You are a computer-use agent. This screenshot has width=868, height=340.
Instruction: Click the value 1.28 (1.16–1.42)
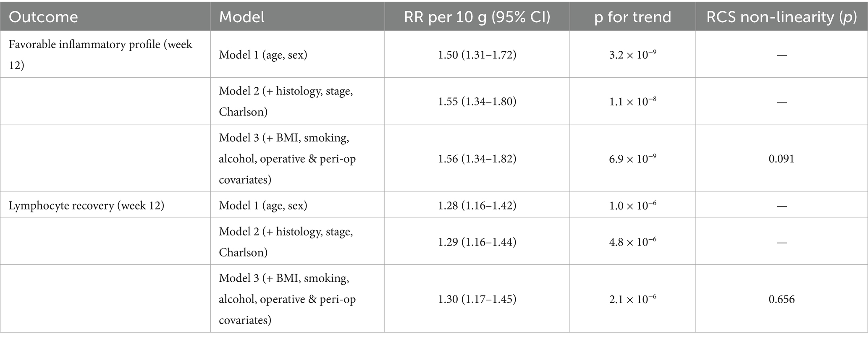click(477, 206)
